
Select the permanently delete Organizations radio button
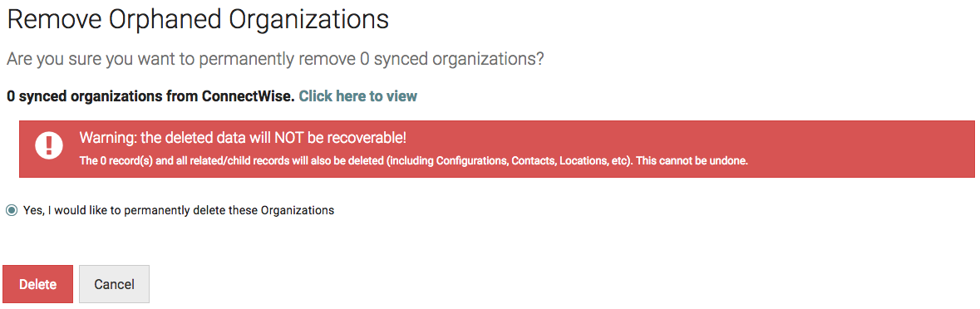[x=12, y=210]
